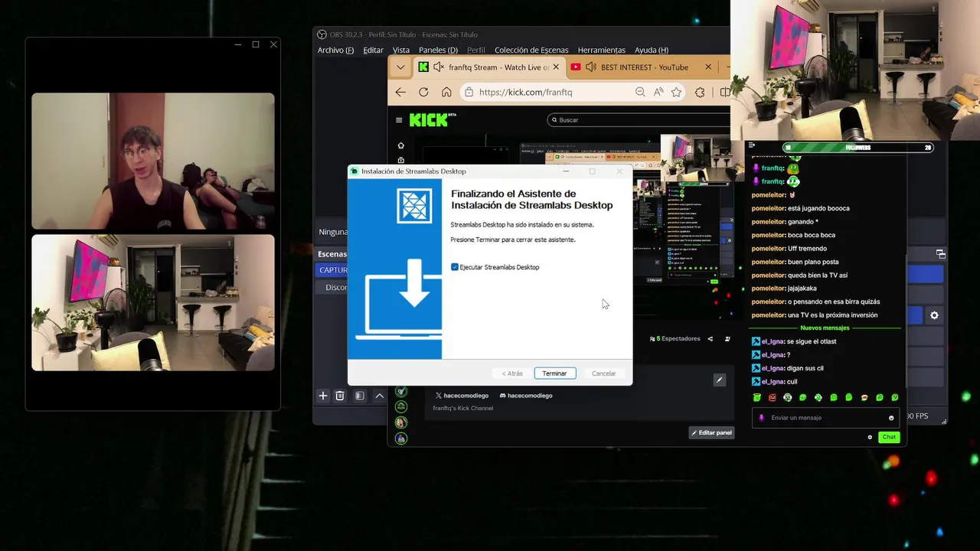Click chat message 'una TV es la próxima inversión'
The image size is (980, 551).
[833, 315]
